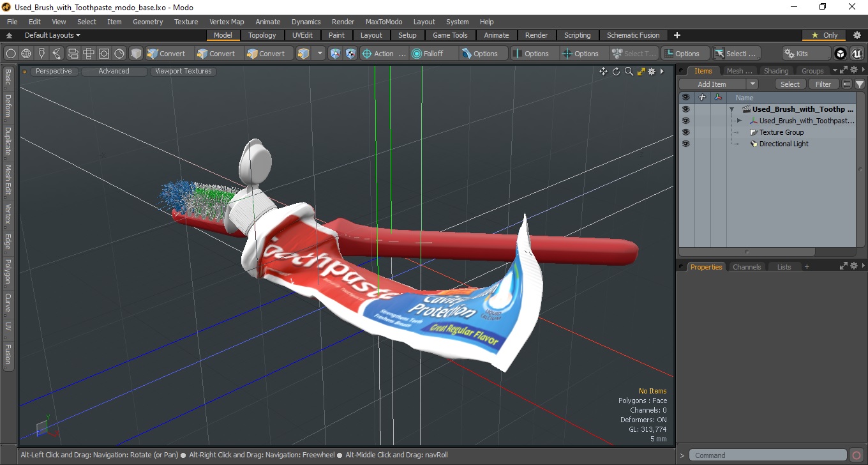
Task: Switch to the Shading tab
Action: [x=776, y=71]
